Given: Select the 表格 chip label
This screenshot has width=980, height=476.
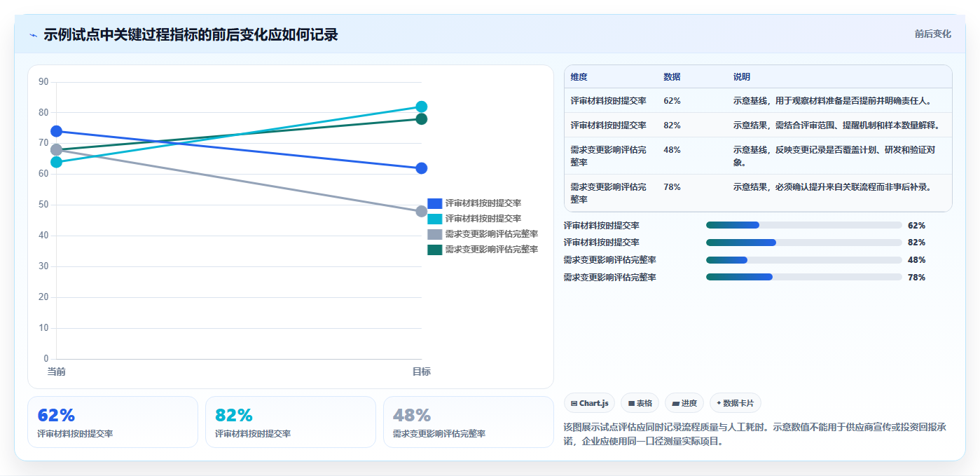Looking at the screenshot, I should coord(644,403).
